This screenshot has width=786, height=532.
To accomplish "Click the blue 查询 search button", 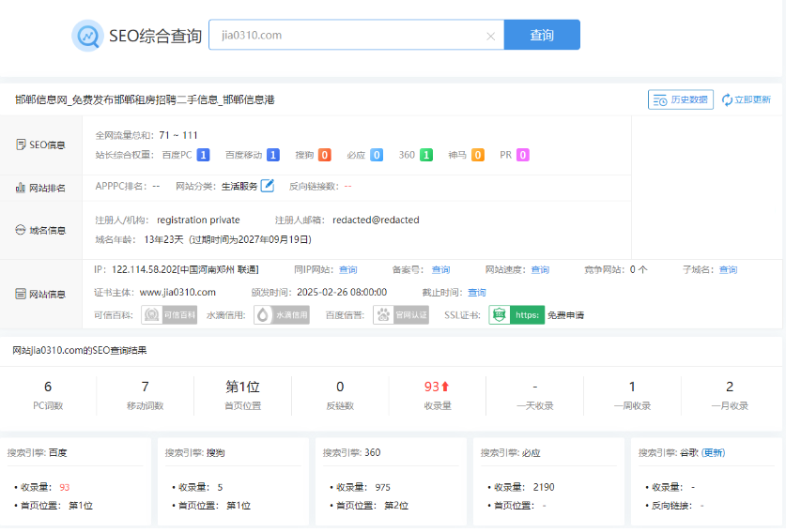I will click(x=542, y=35).
